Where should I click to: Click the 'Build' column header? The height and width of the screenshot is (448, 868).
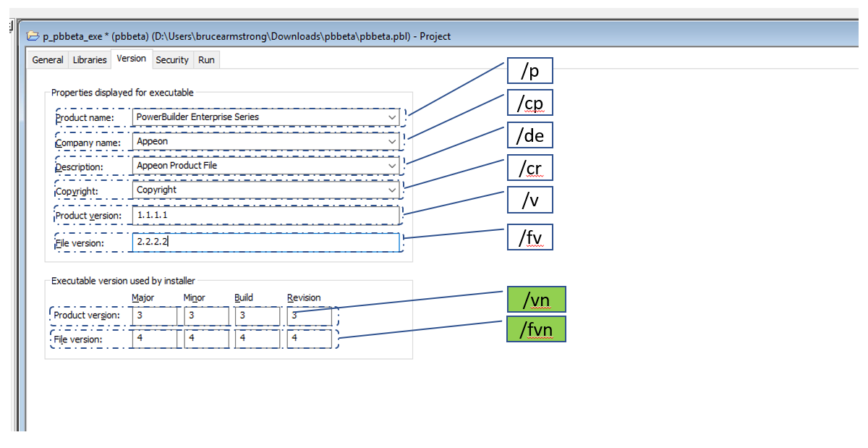(x=244, y=297)
